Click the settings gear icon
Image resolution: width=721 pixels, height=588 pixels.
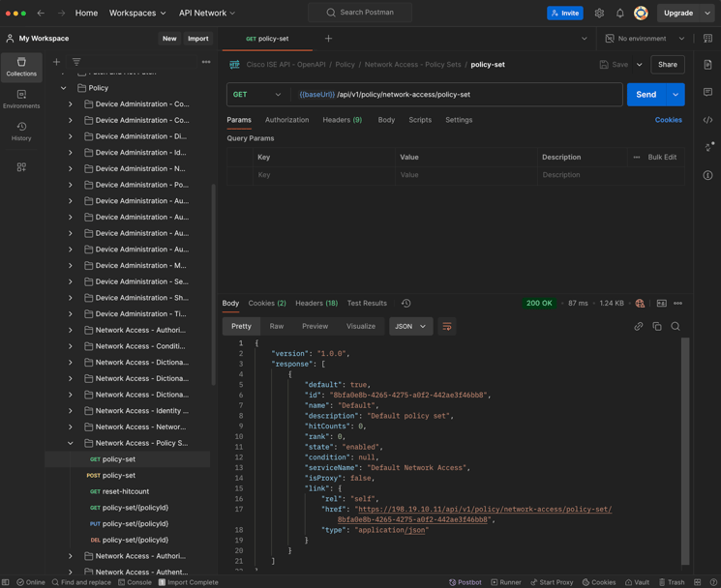pos(599,13)
